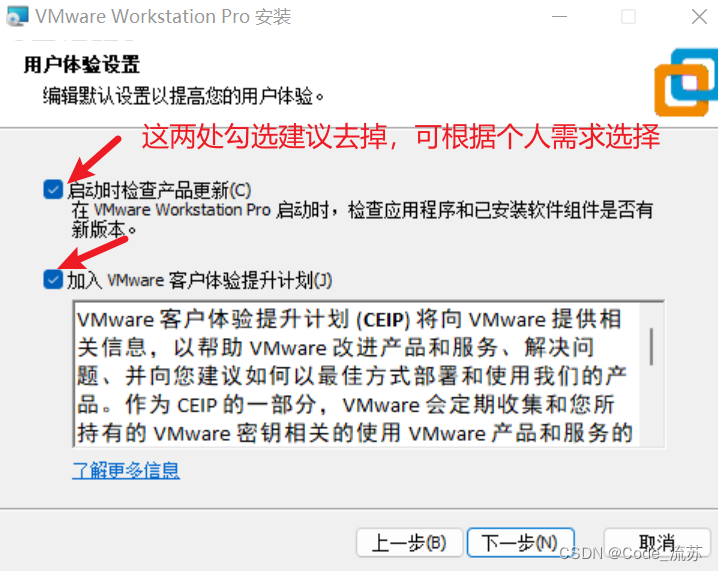The width and height of the screenshot is (718, 571).
Task: Click inside the CEIP description text box
Action: pos(356,374)
